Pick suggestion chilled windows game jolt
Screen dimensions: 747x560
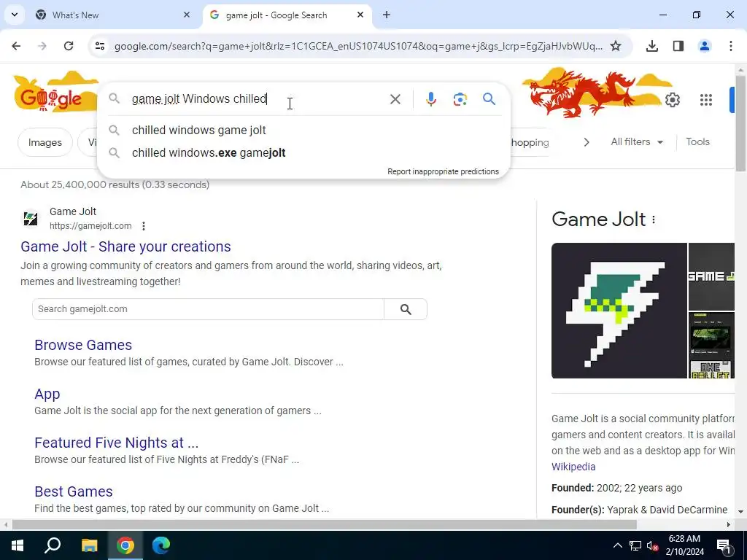pos(304,130)
